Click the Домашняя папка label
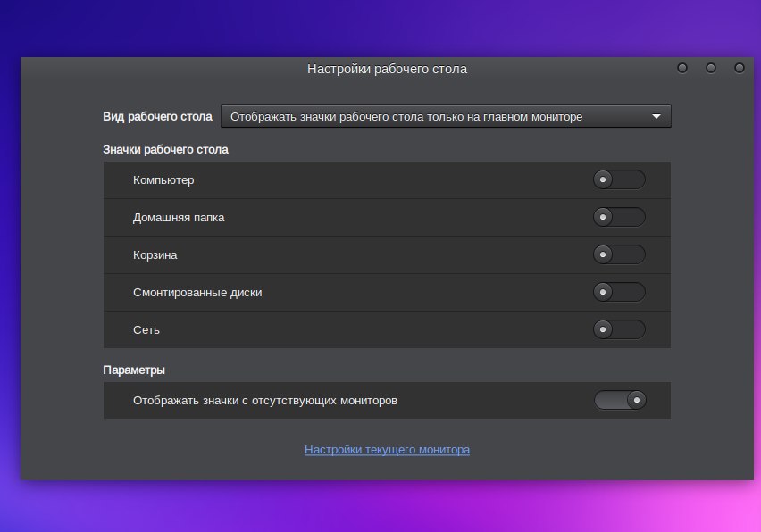761x532 pixels. 179,217
